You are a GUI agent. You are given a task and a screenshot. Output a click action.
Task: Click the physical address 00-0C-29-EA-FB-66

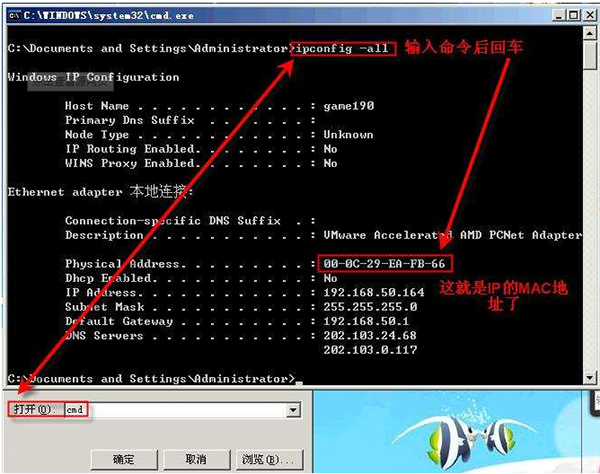click(x=384, y=264)
